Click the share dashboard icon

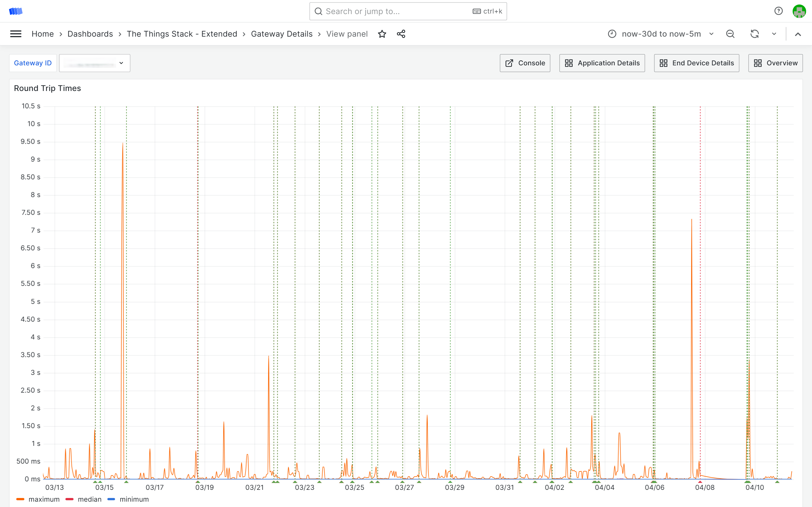pyautogui.click(x=401, y=34)
